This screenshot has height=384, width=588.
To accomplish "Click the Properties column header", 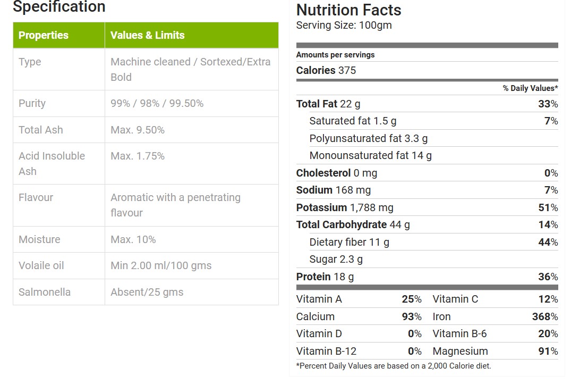I will (59, 35).
